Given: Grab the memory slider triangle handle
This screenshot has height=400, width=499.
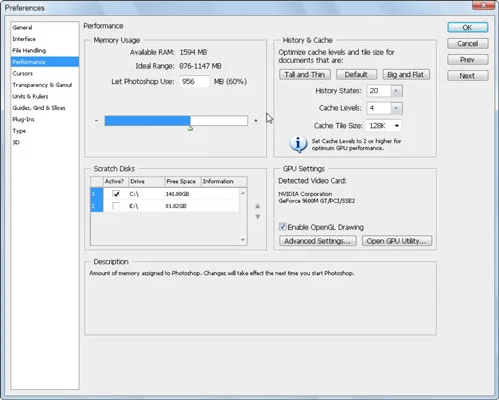Looking at the screenshot, I should [x=190, y=128].
